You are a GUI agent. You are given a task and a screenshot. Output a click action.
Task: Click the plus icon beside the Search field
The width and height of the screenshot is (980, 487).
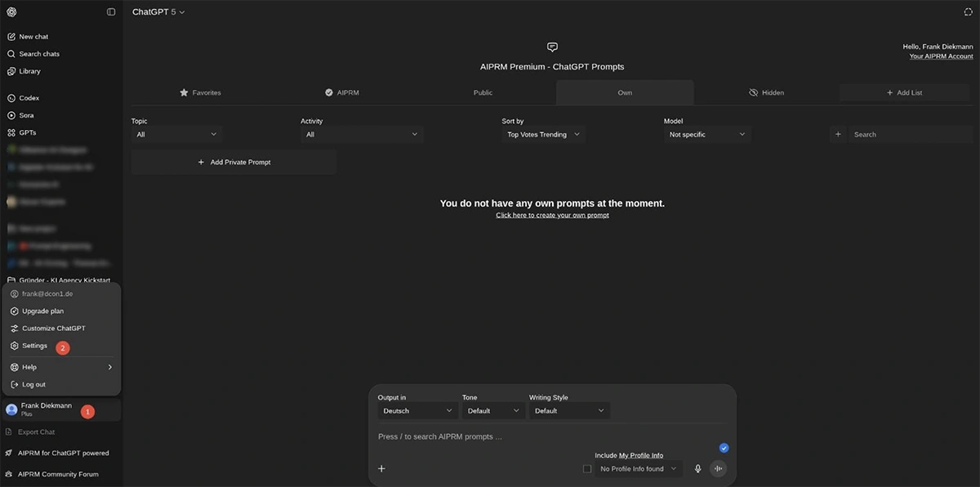tap(838, 134)
